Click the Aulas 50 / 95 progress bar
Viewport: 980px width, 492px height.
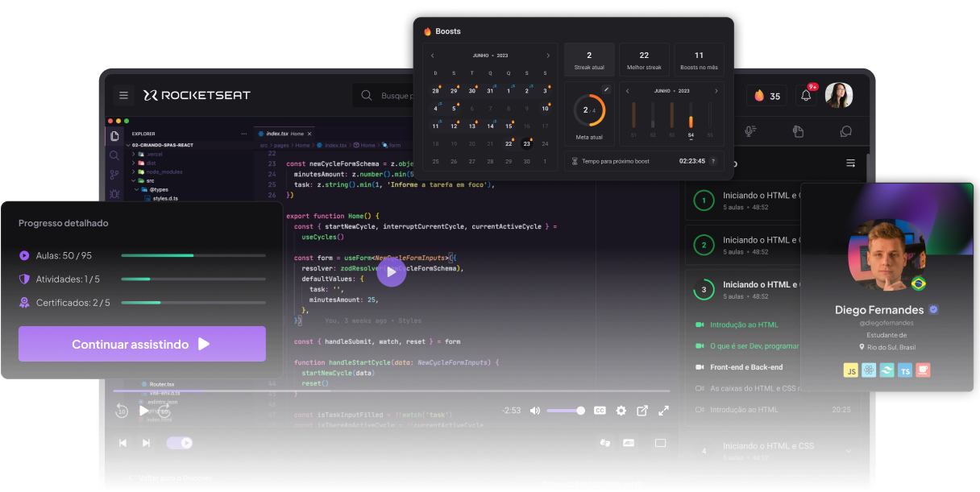point(193,255)
